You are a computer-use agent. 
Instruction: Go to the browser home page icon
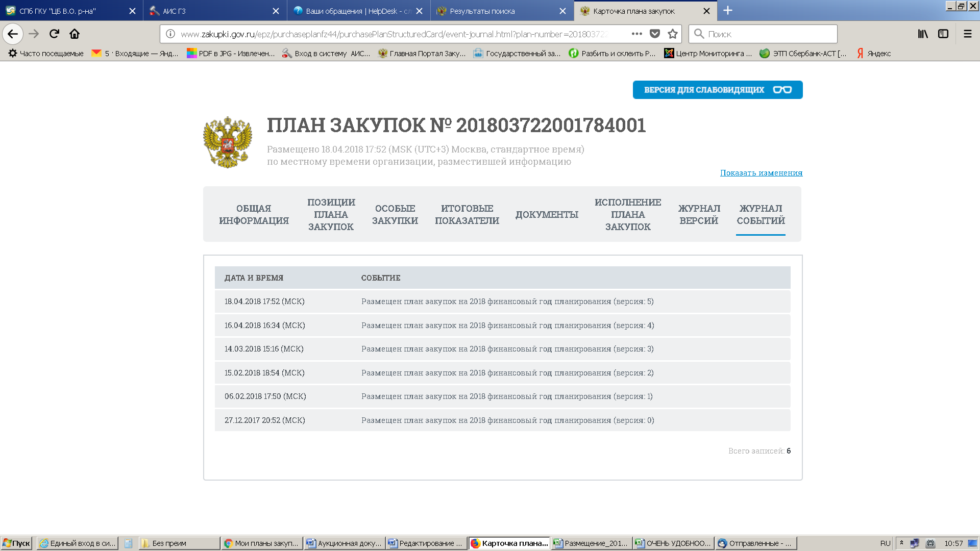[x=75, y=34]
